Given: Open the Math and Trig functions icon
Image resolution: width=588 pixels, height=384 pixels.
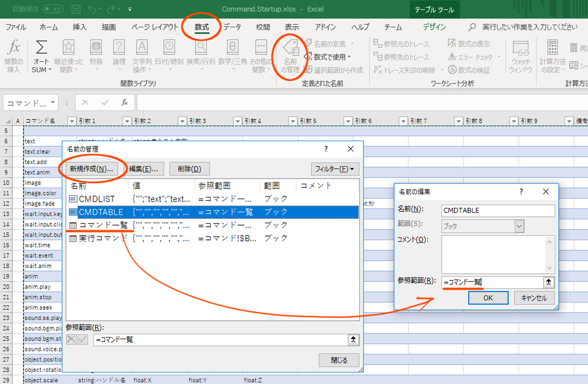Looking at the screenshot, I should pyautogui.click(x=233, y=48).
